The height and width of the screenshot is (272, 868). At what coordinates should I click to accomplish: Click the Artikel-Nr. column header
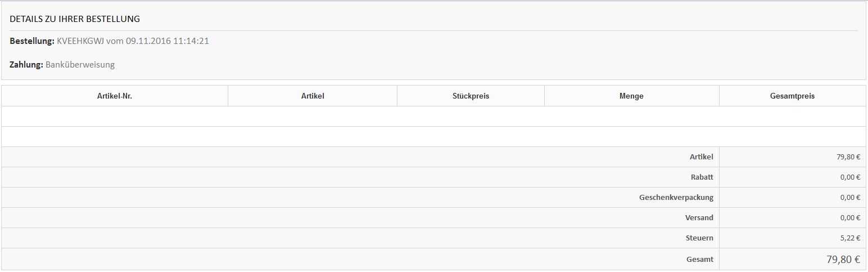[x=115, y=96]
